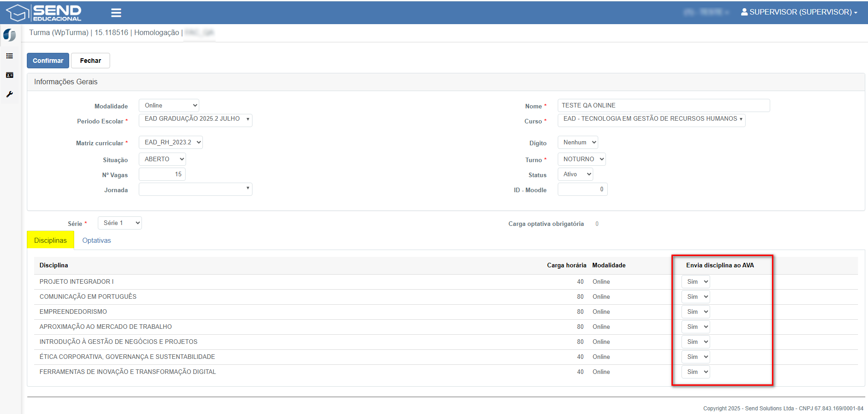This screenshot has width=868, height=414.
Task: Open the wrench tools sidebar icon
Action: click(10, 94)
